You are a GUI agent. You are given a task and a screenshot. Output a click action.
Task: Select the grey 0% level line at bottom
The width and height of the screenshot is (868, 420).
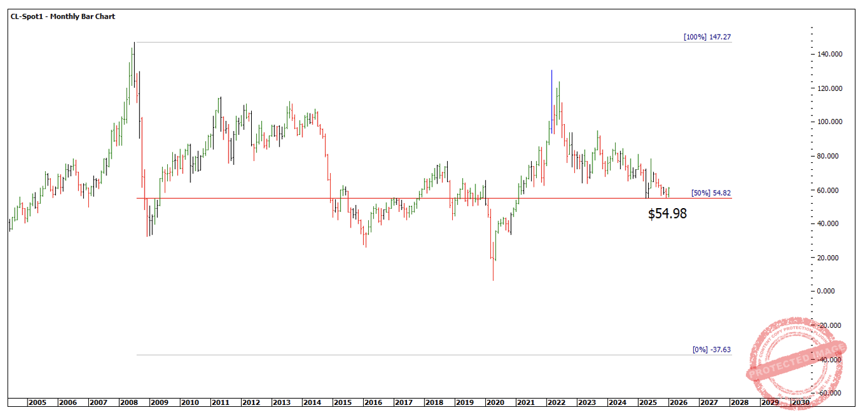point(407,355)
